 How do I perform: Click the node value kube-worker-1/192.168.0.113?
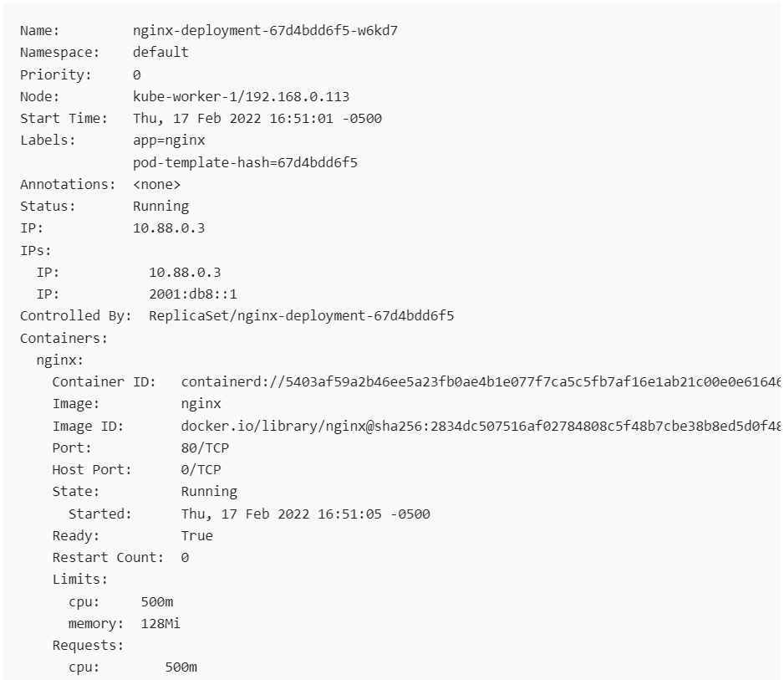click(x=241, y=96)
